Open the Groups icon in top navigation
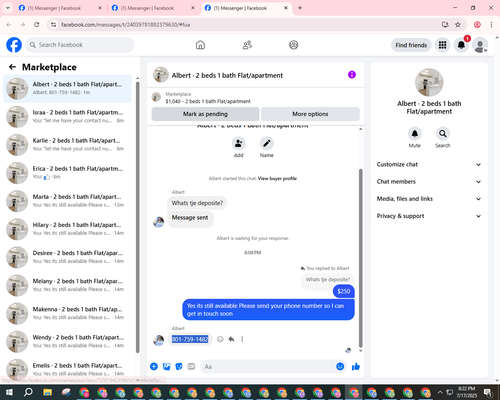 pyautogui.click(x=294, y=45)
